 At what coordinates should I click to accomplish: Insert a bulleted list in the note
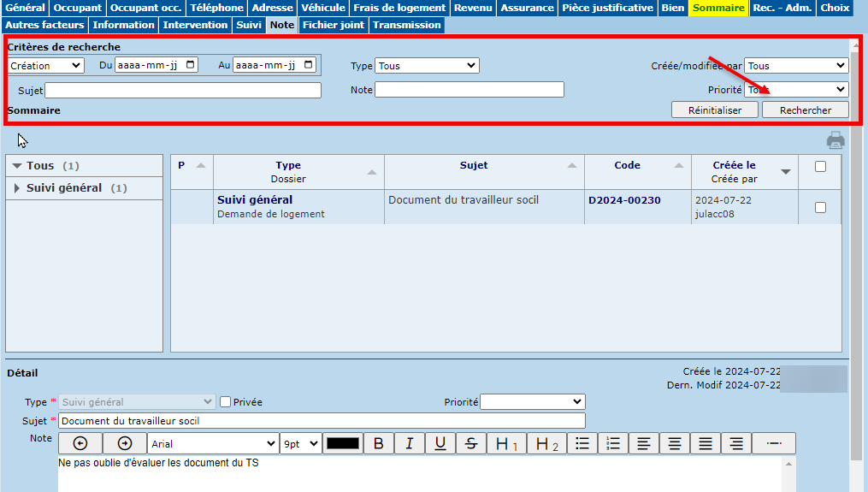point(582,443)
